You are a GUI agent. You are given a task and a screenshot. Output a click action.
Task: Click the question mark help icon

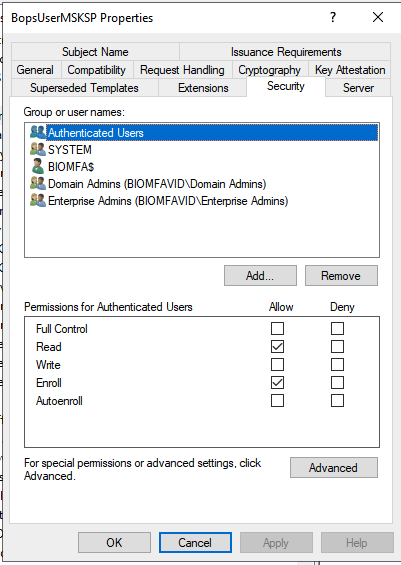333,17
